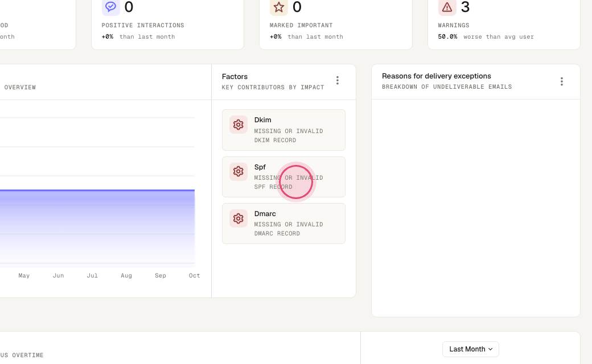Click the Positive Interactions chat icon
This screenshot has width=592, height=364.
[110, 7]
